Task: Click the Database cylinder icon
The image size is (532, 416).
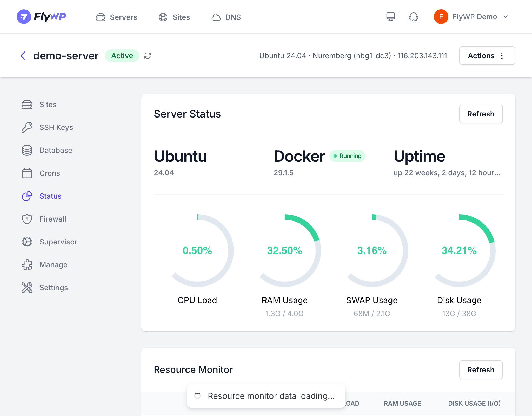Action: coord(27,150)
